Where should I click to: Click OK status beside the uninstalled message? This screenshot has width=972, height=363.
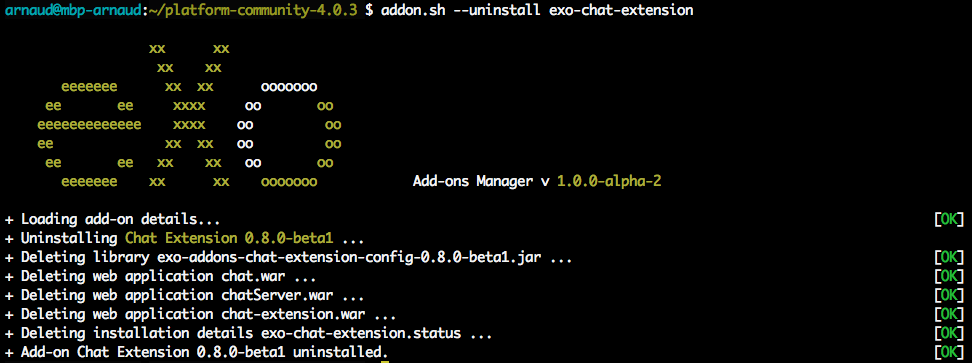coord(949,353)
